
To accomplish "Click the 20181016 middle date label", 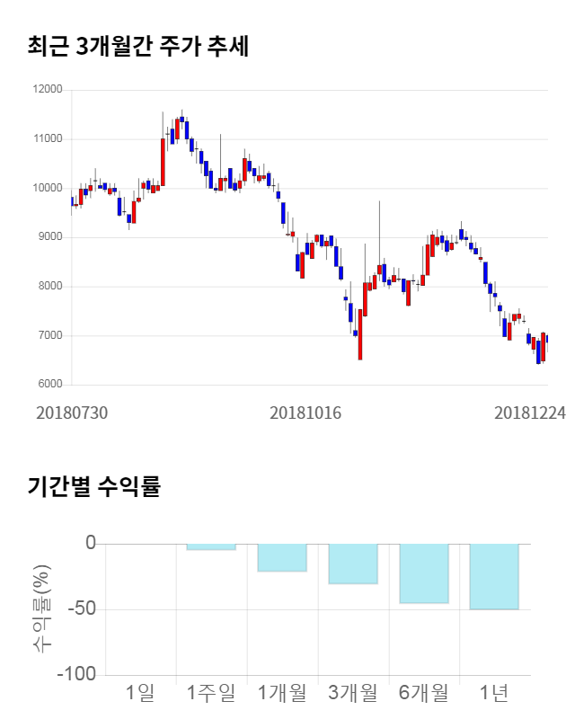I will coord(306,413).
